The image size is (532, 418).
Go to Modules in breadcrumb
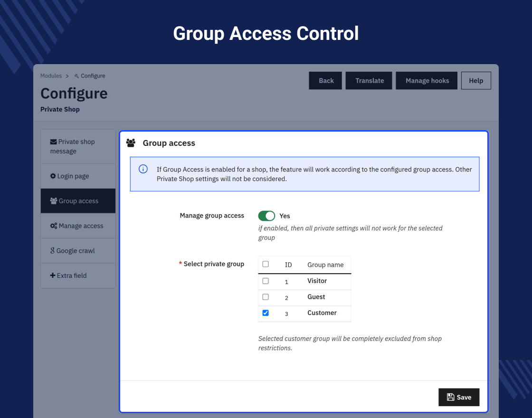pos(51,76)
